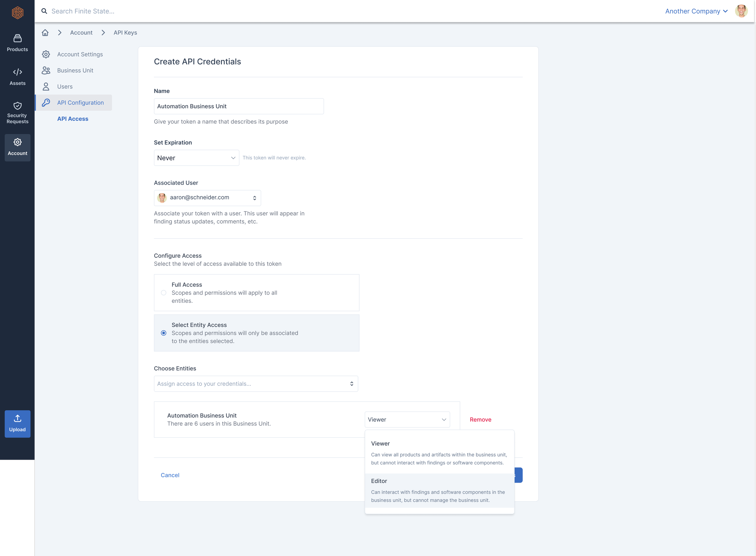
Task: Open the user avatar at top right
Action: tap(741, 11)
